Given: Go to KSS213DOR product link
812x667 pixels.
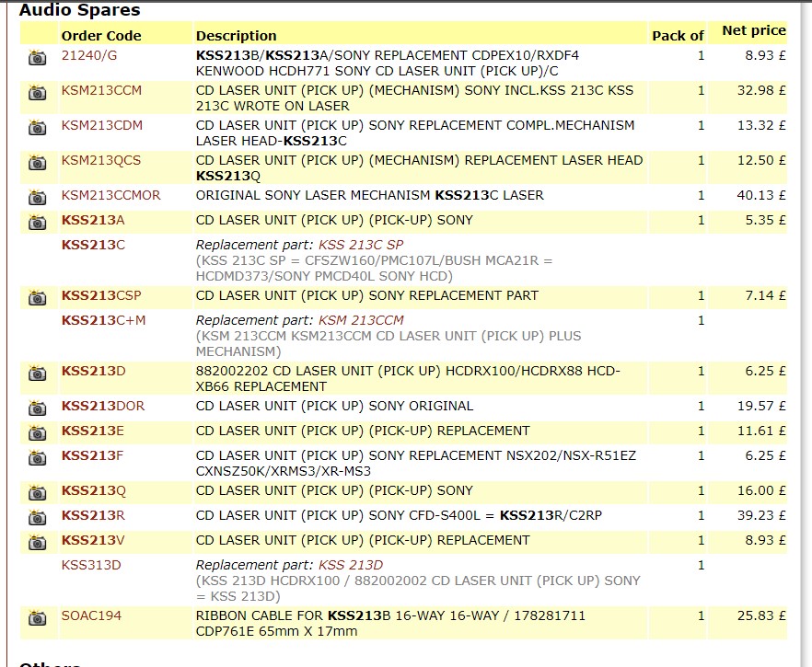Looking at the screenshot, I should click(103, 406).
